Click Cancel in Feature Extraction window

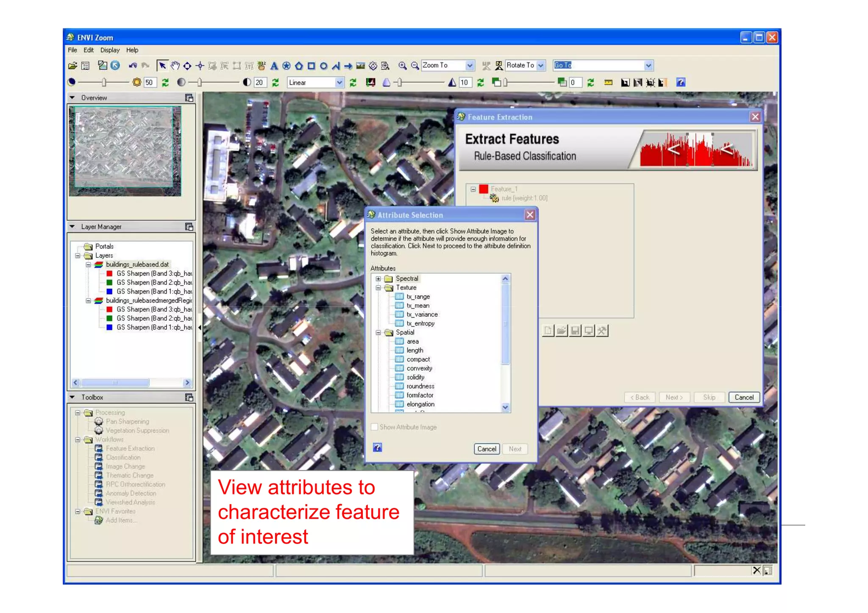click(x=744, y=397)
